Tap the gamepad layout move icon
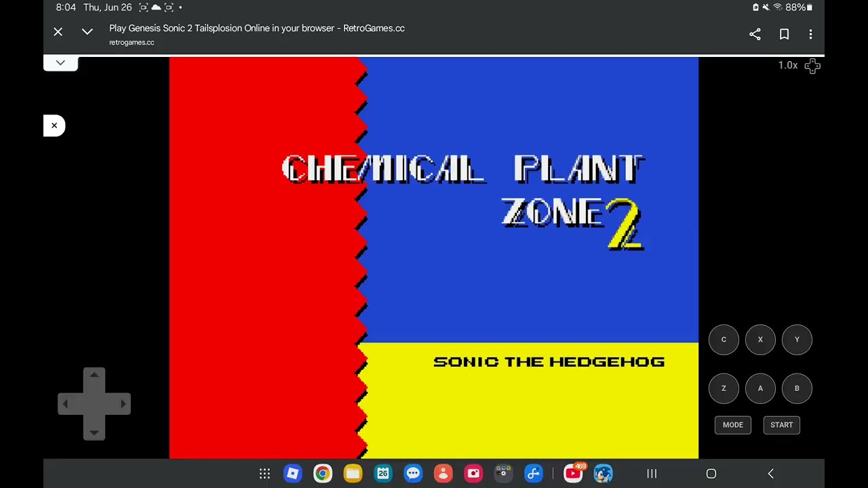The width and height of the screenshot is (868, 488). pos(812,66)
